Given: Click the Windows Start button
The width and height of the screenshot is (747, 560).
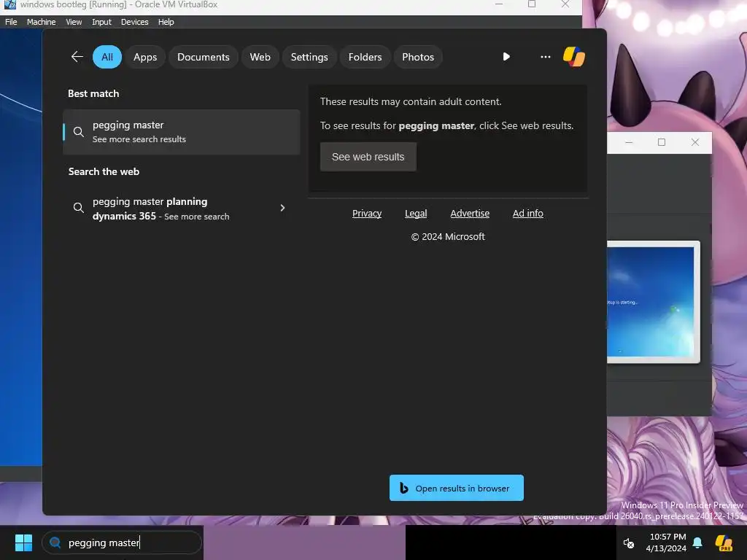Looking at the screenshot, I should [x=23, y=542].
